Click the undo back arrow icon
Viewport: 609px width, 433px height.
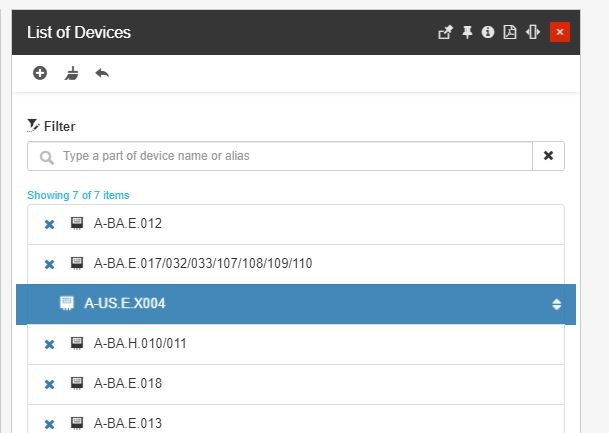click(102, 73)
